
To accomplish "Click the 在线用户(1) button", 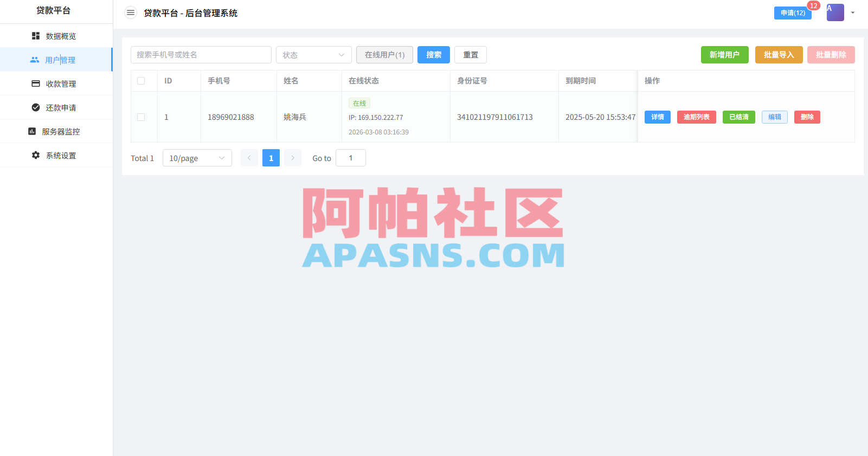I will [x=384, y=55].
